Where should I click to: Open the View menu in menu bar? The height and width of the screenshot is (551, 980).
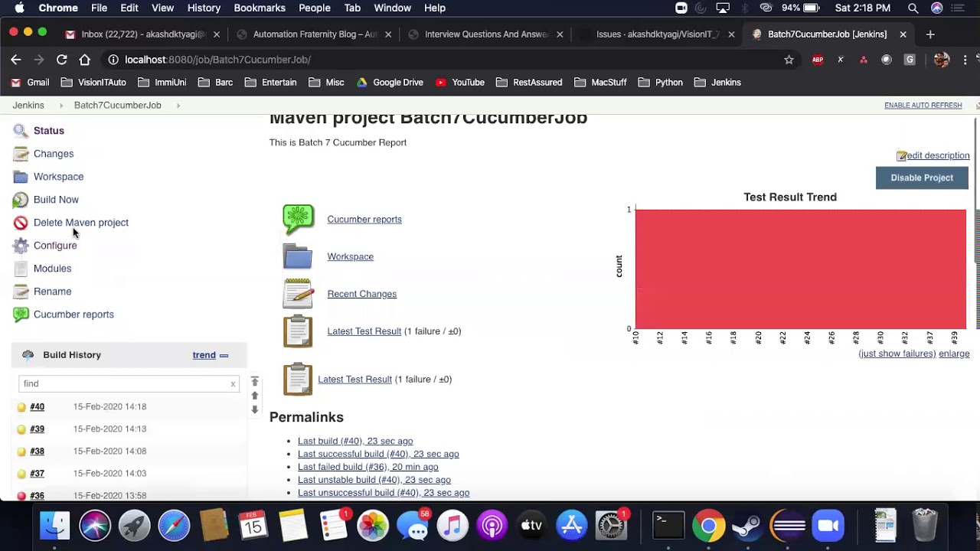162,8
